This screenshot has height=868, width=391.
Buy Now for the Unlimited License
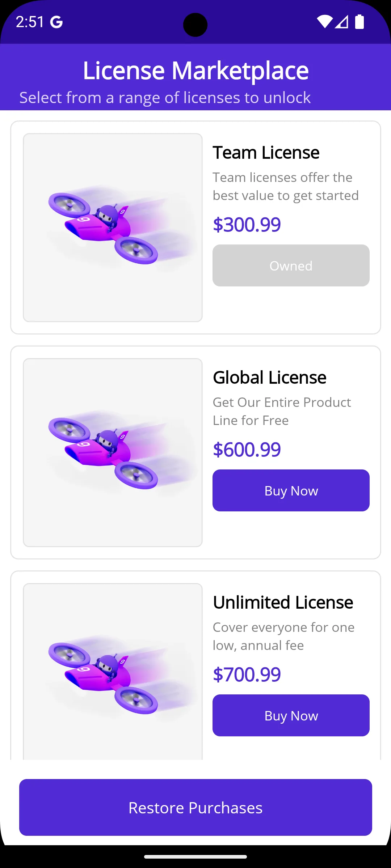(291, 715)
